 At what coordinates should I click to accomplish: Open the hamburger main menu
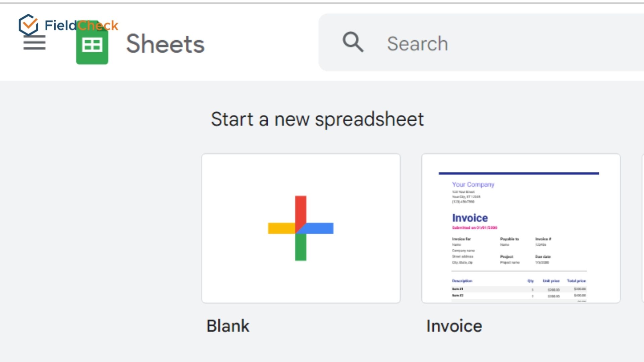[x=34, y=43]
